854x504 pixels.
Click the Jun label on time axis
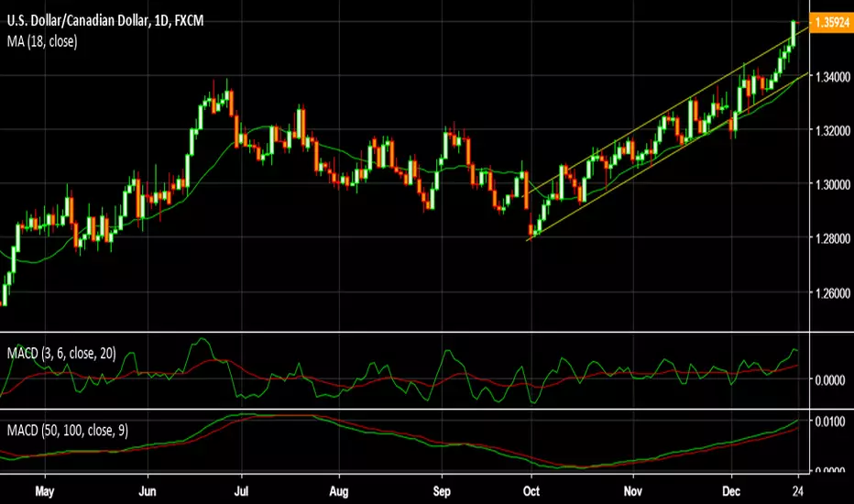[147, 491]
